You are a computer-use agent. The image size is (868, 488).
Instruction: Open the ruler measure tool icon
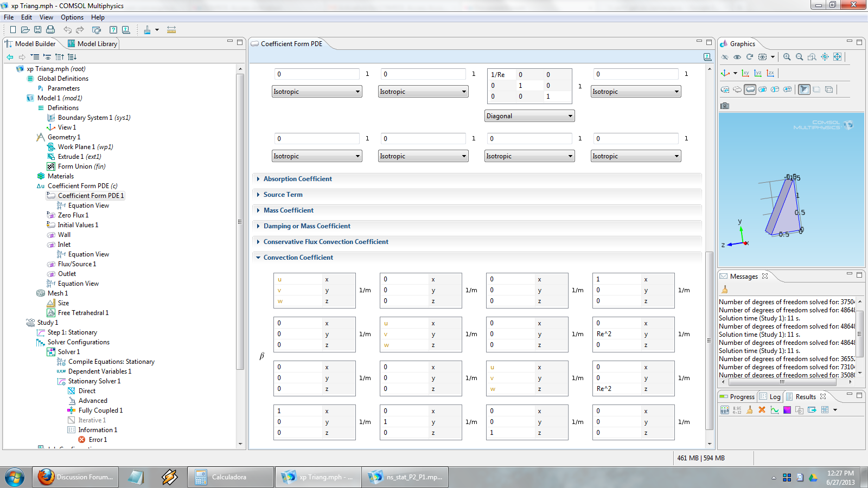pyautogui.click(x=171, y=30)
